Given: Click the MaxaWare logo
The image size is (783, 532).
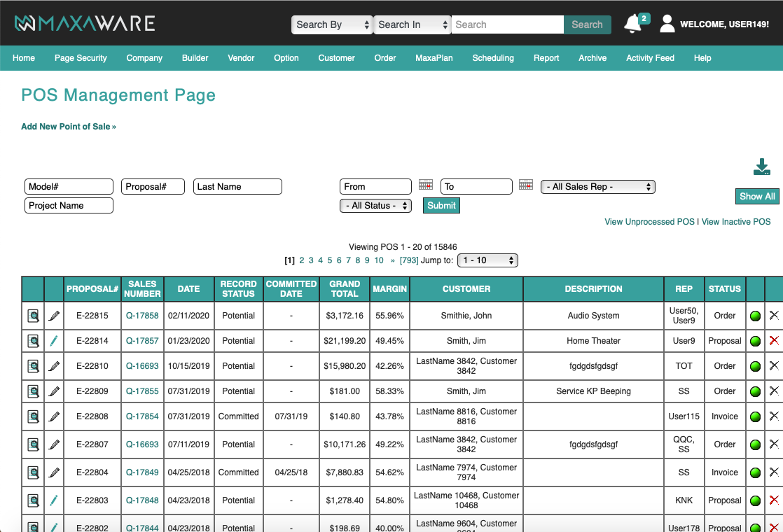Looking at the screenshot, I should [84, 24].
